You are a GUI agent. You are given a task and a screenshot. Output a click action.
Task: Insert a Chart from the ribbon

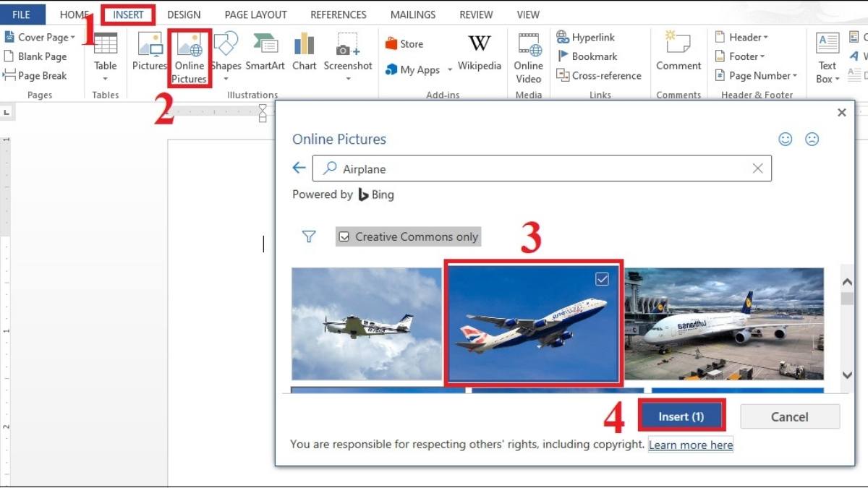click(304, 51)
